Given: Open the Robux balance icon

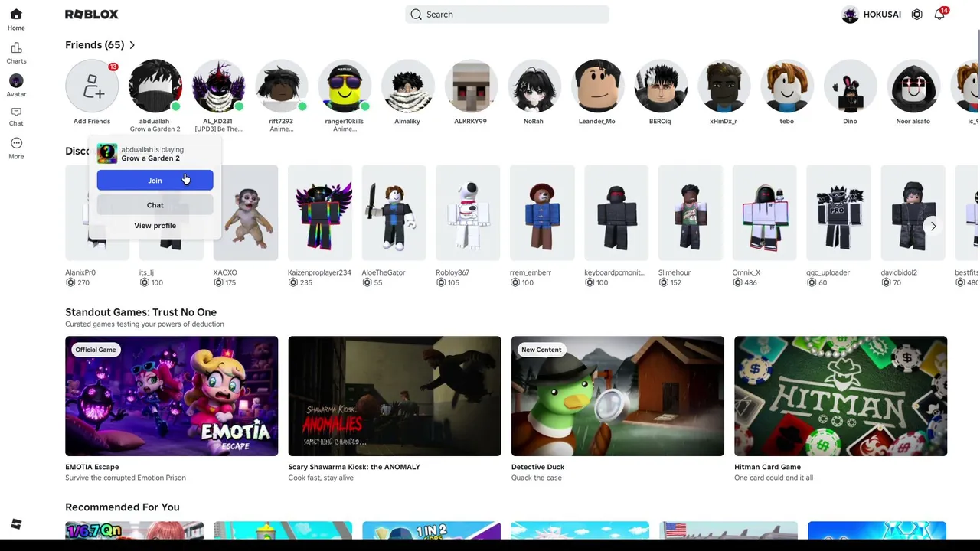Looking at the screenshot, I should (916, 15).
